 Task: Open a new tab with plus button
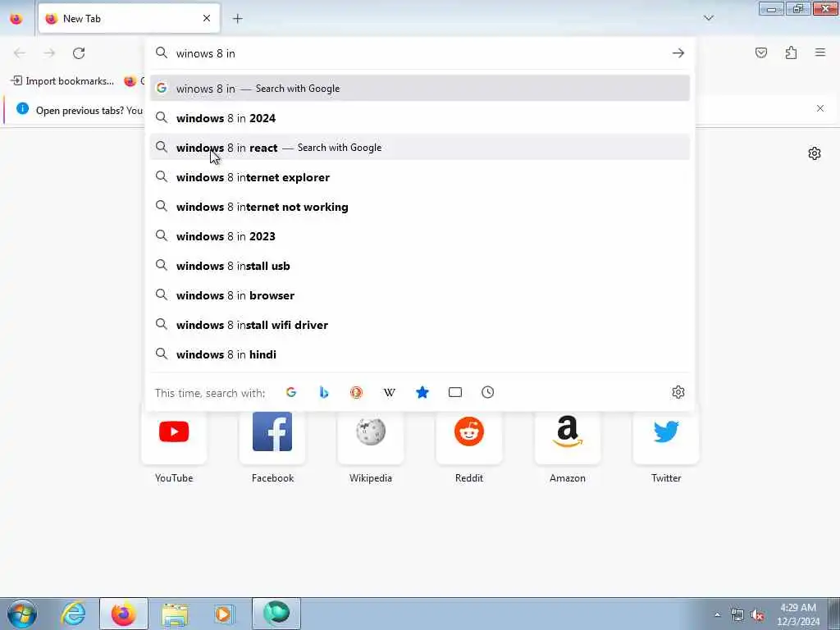tap(238, 19)
